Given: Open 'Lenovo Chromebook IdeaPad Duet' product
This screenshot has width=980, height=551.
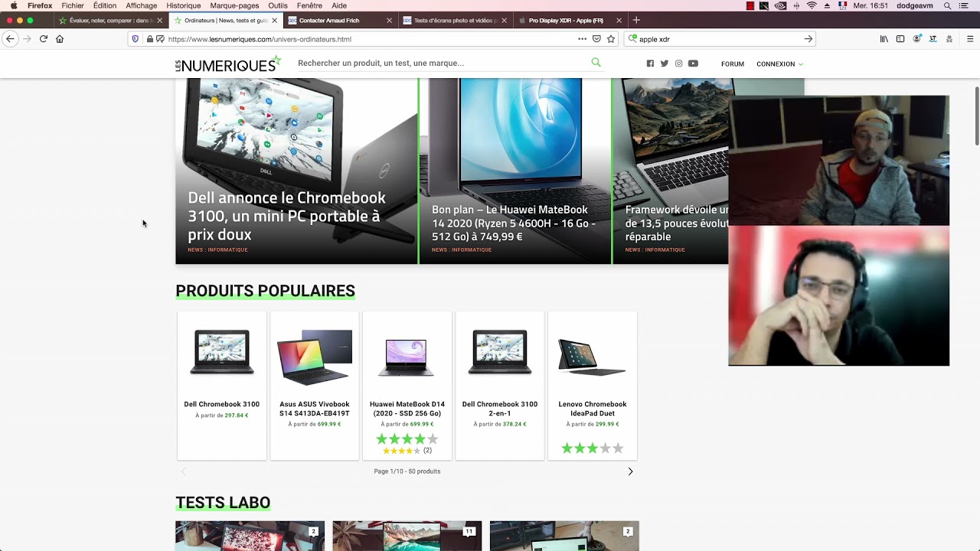Looking at the screenshot, I should [593, 385].
